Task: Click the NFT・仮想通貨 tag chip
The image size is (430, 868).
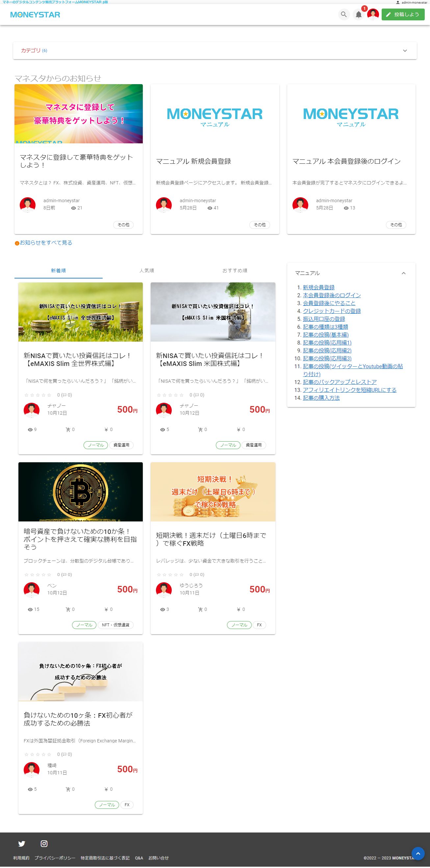Action: [x=116, y=625]
